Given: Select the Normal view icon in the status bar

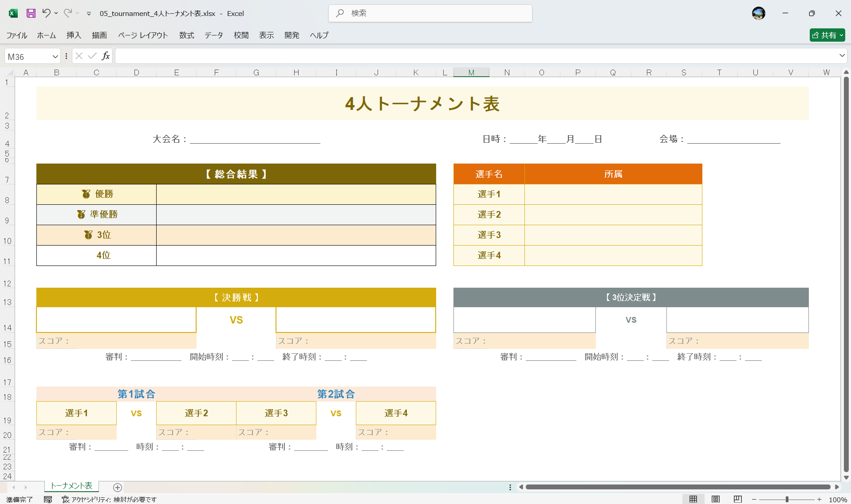Looking at the screenshot, I should tap(694, 499).
